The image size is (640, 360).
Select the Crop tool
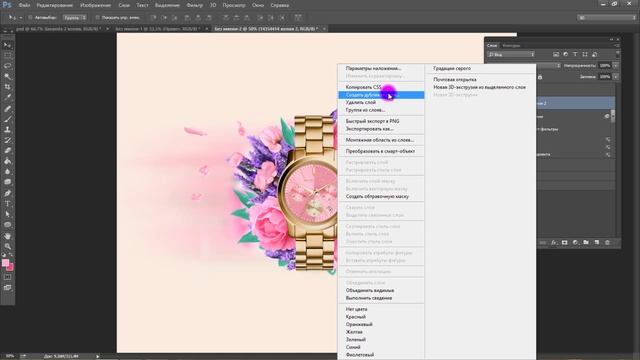point(7,87)
